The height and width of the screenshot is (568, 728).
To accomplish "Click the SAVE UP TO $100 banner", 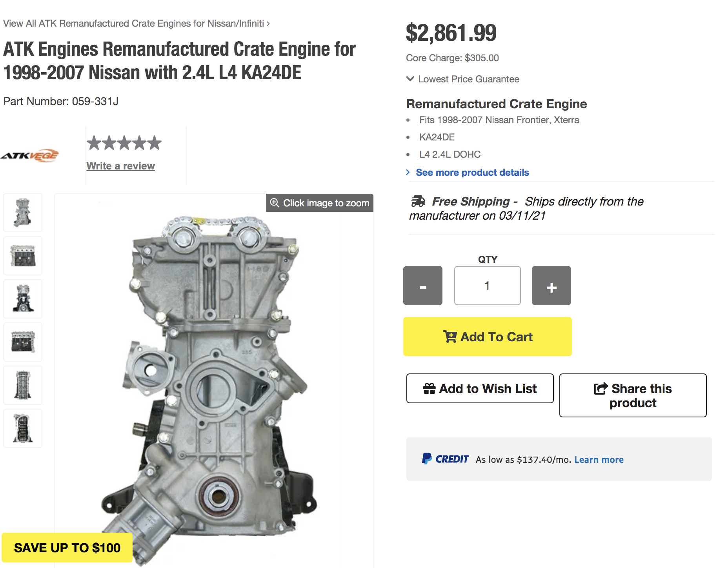I will [67, 548].
